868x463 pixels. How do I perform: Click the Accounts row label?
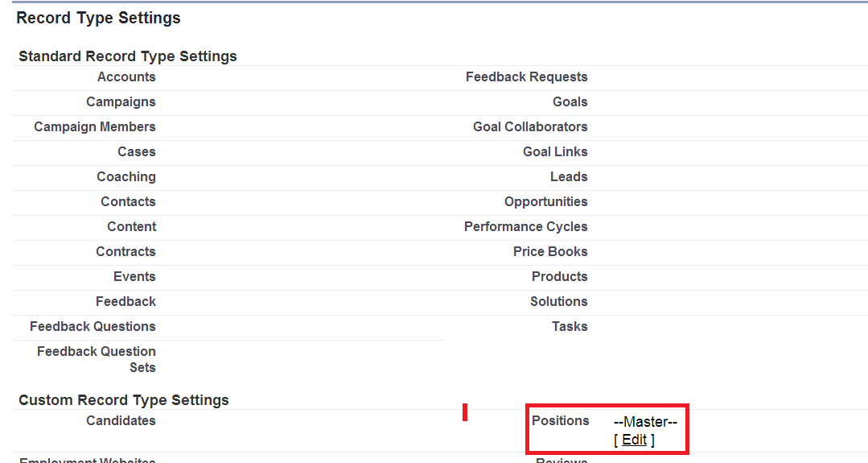tap(126, 77)
